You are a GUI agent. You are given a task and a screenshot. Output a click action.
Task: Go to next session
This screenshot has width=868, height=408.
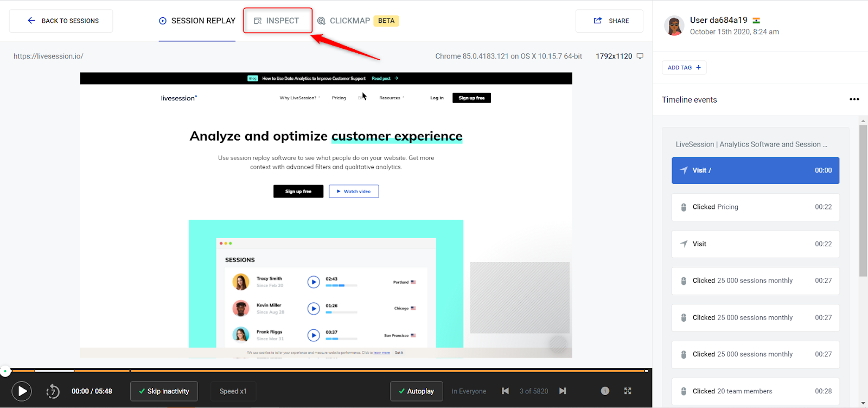click(x=563, y=391)
